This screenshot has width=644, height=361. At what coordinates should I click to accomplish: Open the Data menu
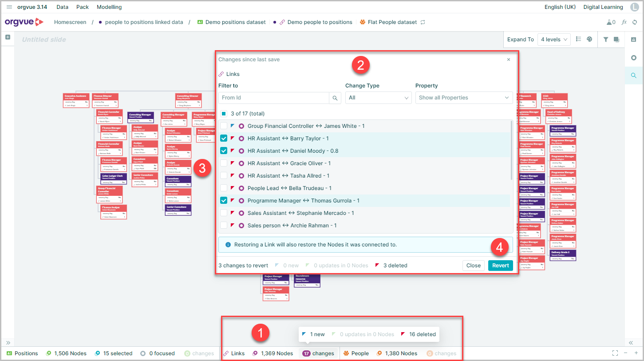(63, 7)
